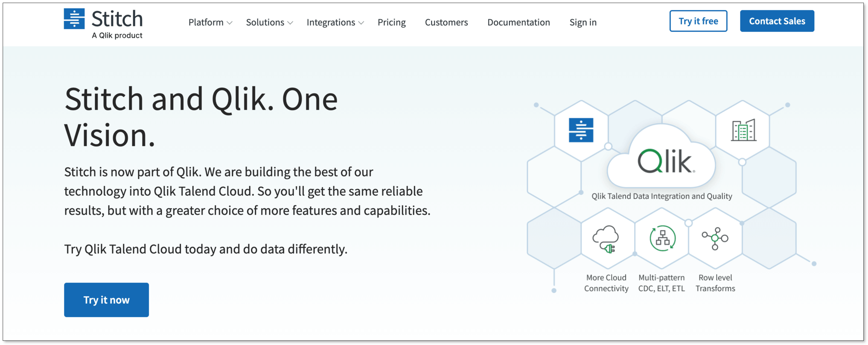Click the 'A Qlik product' tagline

point(117,35)
